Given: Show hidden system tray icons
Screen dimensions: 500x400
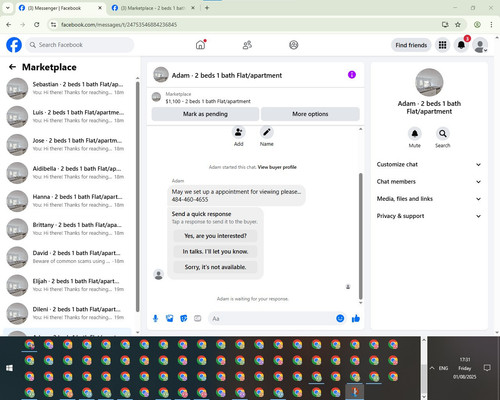Looking at the screenshot, I should [x=432, y=368].
